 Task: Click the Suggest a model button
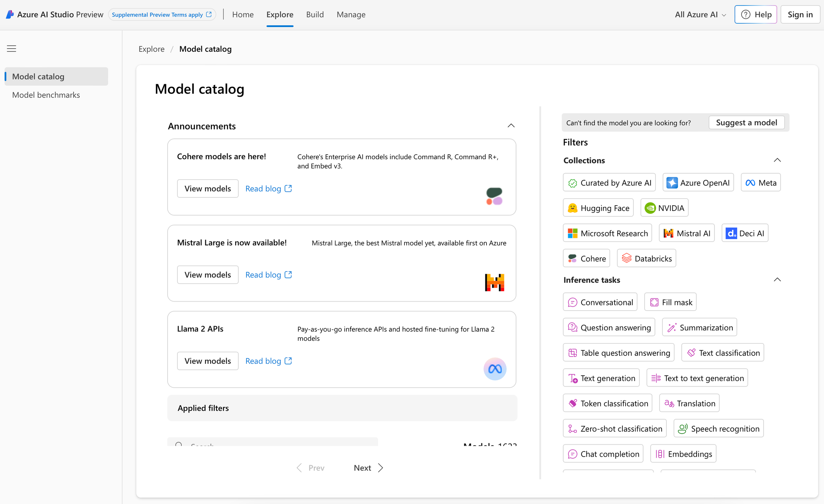click(746, 122)
